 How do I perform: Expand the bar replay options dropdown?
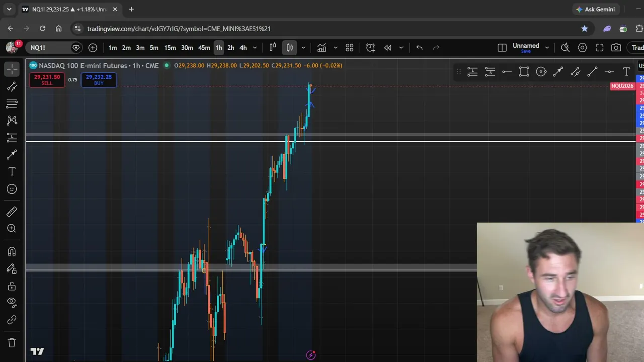(401, 48)
